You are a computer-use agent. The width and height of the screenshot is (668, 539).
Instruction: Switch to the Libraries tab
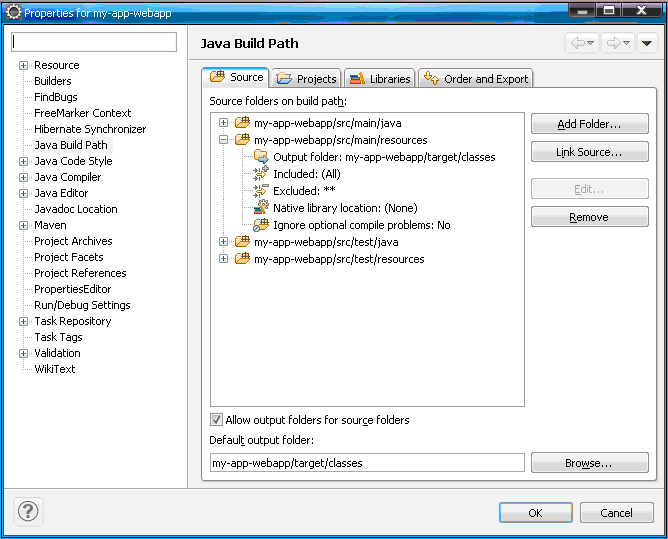380,79
